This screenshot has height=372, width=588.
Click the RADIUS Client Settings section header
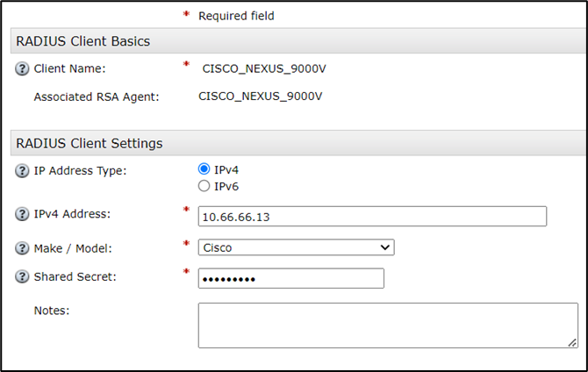pyautogui.click(x=90, y=143)
